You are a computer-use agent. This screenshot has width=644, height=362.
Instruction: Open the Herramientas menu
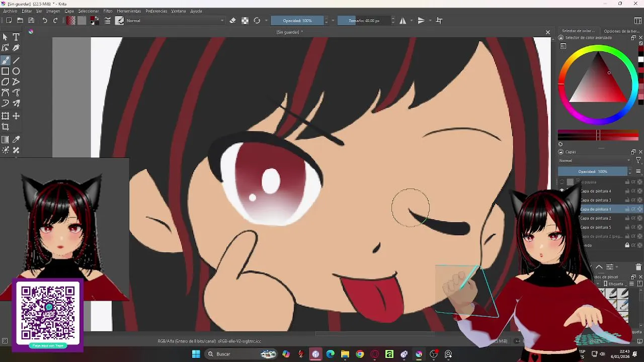pos(129,11)
